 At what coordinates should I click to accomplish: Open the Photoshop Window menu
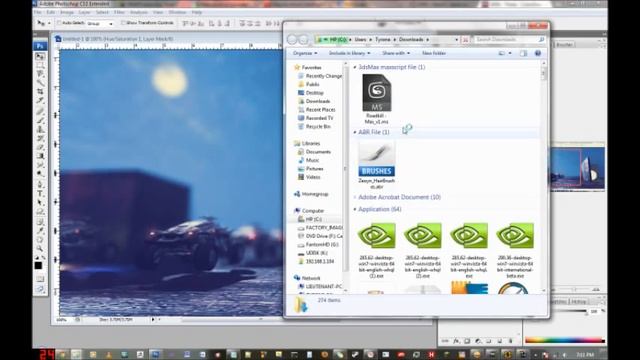[177, 13]
